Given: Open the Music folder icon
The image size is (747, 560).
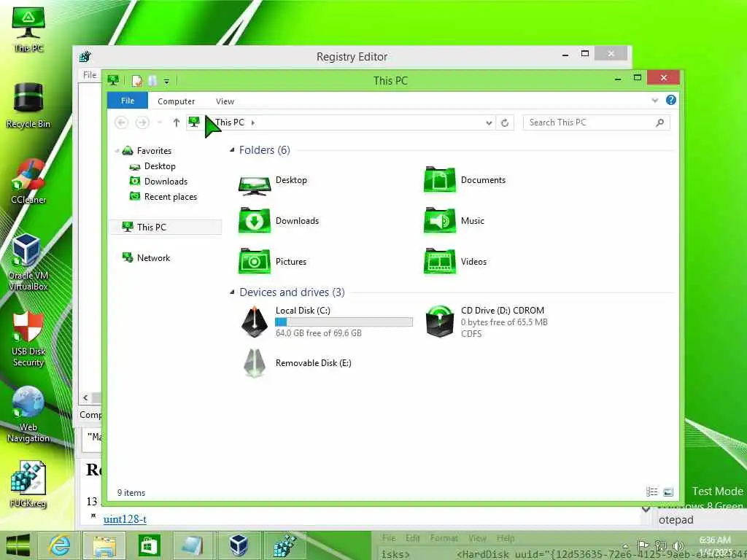Looking at the screenshot, I should [440, 220].
